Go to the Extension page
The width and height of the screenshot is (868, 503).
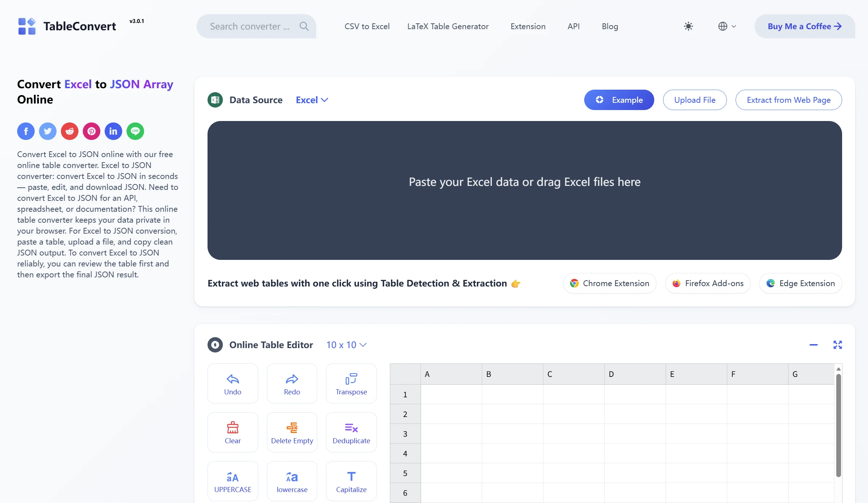(528, 26)
